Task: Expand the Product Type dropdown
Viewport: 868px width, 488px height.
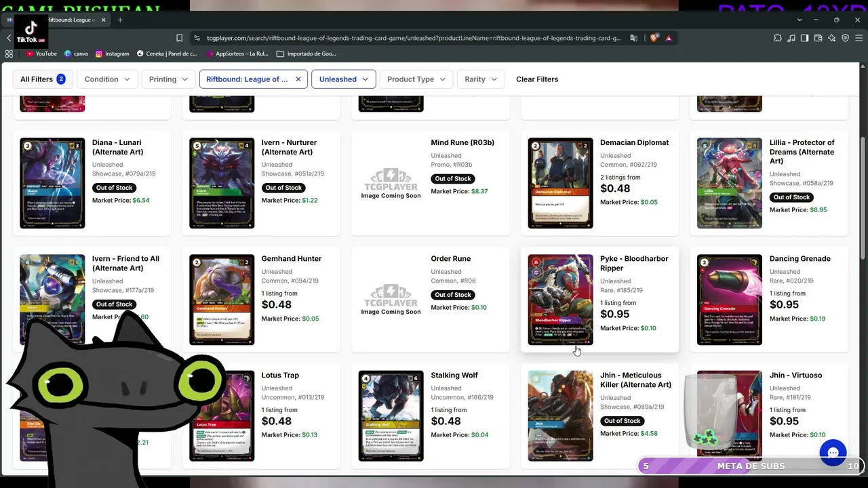Action: (x=416, y=79)
